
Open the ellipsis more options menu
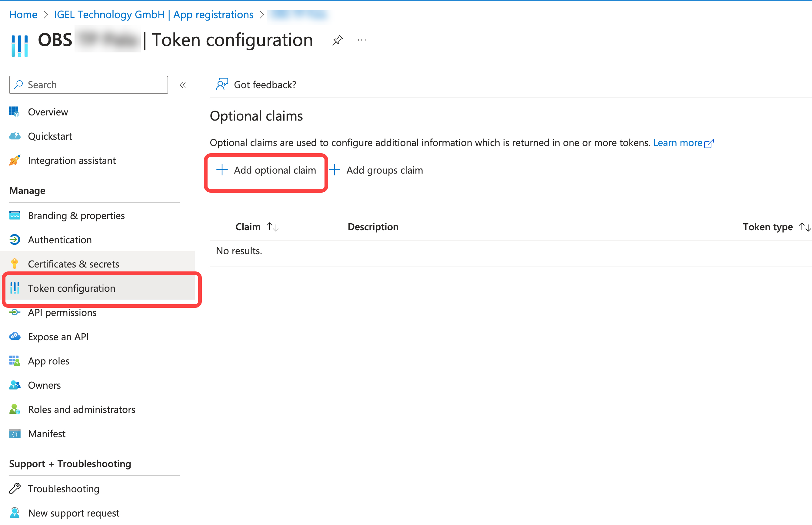tap(361, 40)
